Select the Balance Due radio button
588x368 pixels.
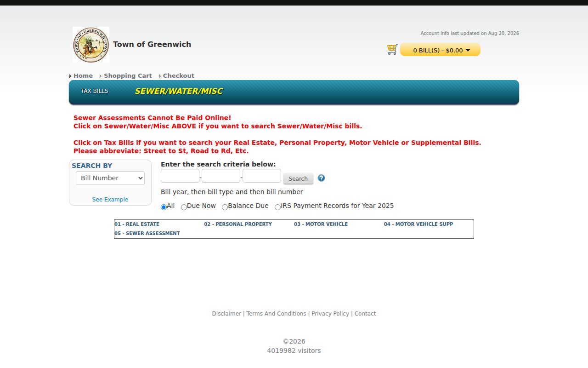(225, 207)
